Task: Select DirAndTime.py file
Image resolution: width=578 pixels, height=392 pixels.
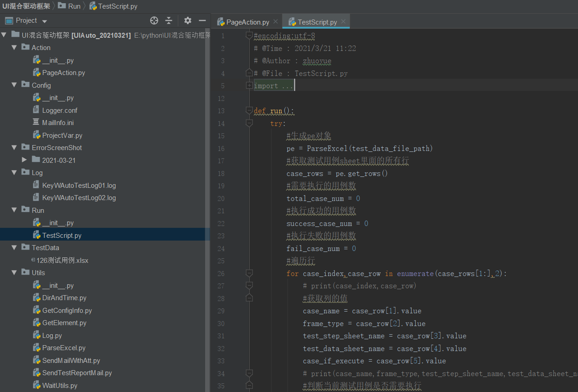Action: 64,298
